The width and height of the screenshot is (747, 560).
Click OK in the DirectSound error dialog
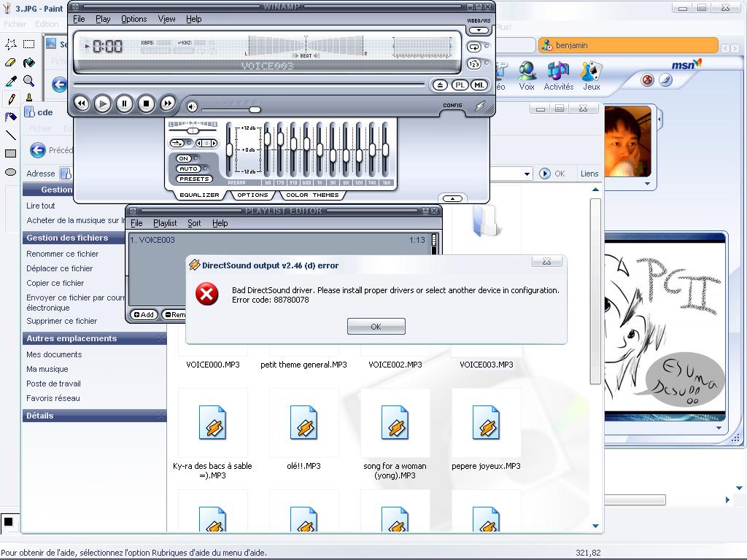pyautogui.click(x=376, y=327)
